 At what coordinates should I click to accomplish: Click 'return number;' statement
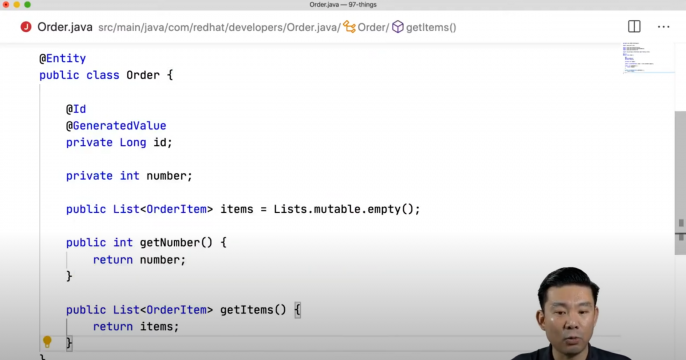click(139, 260)
